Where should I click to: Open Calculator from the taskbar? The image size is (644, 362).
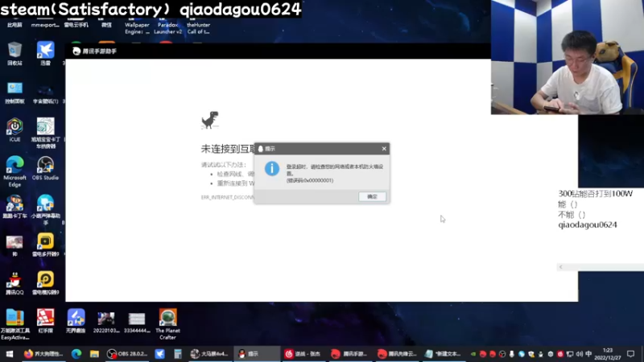pos(177,354)
